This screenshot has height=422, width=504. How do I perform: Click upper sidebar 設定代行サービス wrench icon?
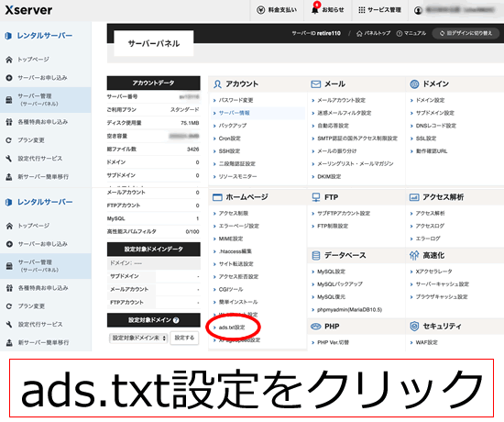[9, 159]
